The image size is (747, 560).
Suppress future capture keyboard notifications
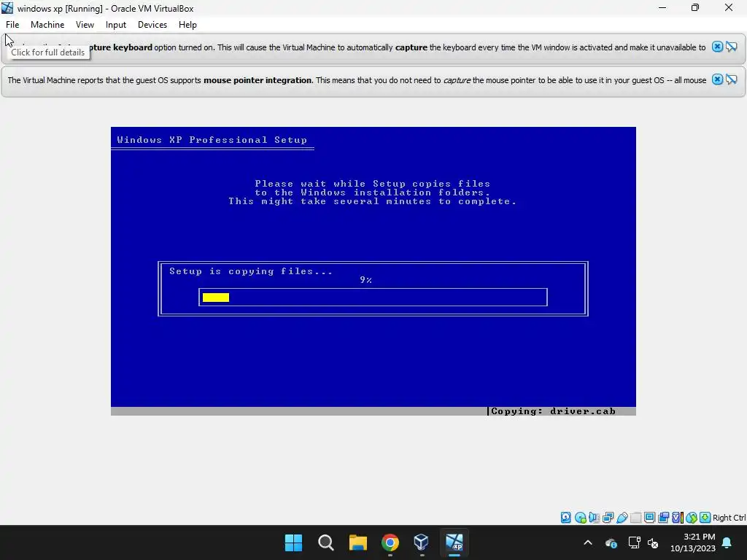tap(731, 47)
